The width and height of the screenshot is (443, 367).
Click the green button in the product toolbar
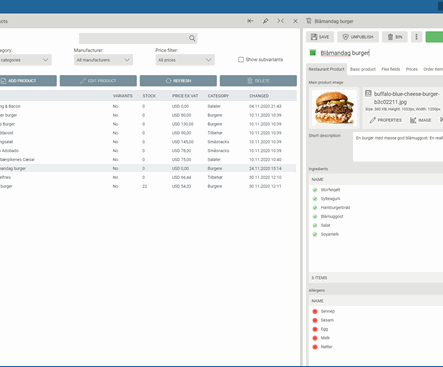pos(434,37)
